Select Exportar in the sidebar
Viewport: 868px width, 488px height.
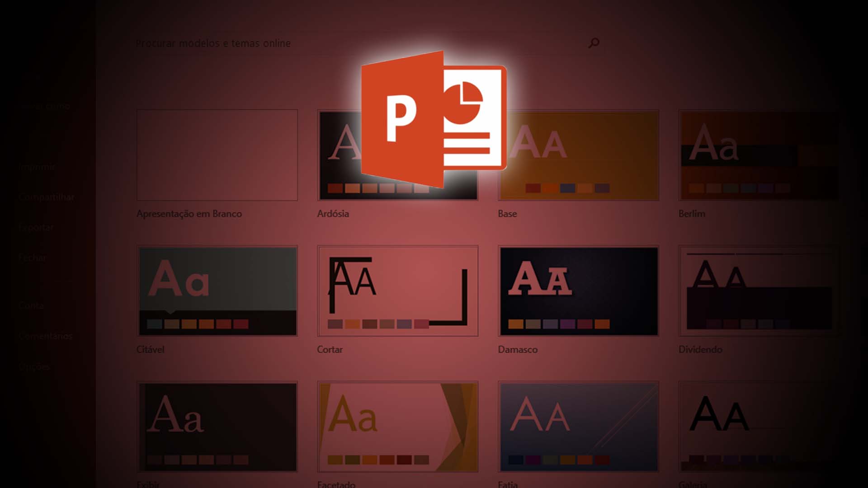pyautogui.click(x=36, y=227)
